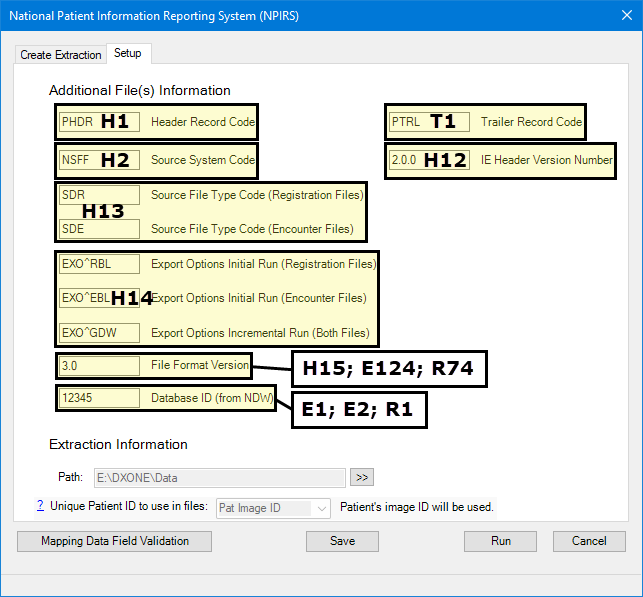Click Export Options Incremental Run (Both Files) label

260,333
